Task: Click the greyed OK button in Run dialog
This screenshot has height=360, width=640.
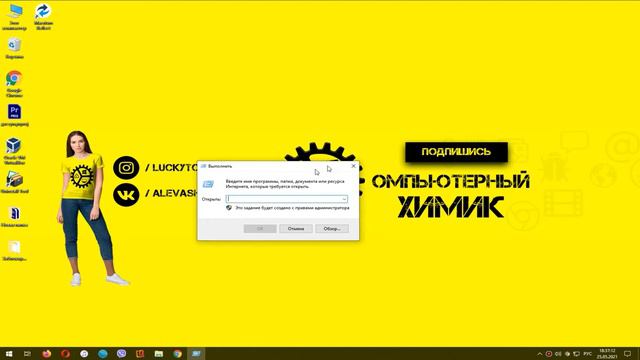Action: click(260, 229)
